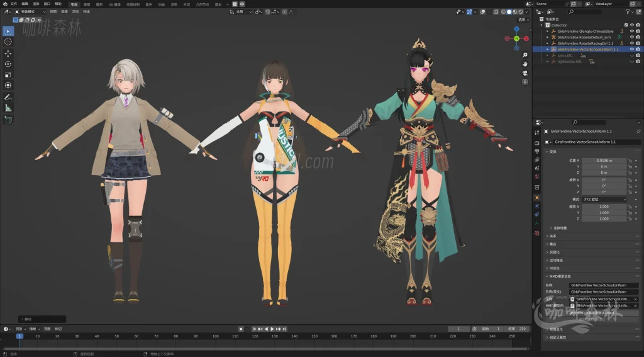Toggle Collection exclude checkbox in outliner
644x357 pixels.
(626, 25)
